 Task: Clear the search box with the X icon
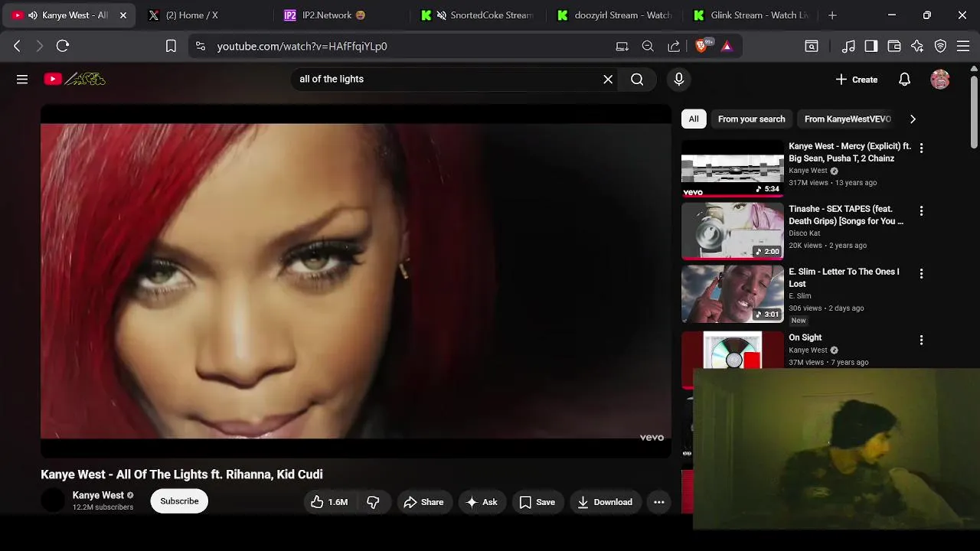coord(608,79)
